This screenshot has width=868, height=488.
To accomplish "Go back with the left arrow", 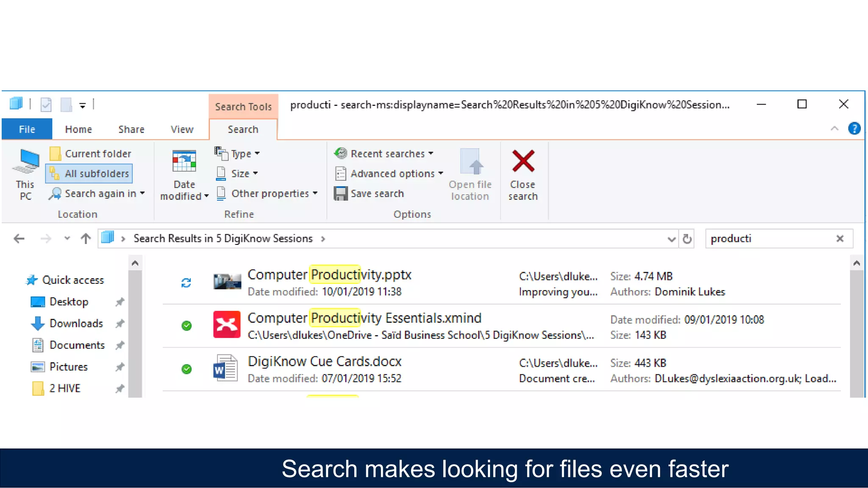I will point(19,239).
